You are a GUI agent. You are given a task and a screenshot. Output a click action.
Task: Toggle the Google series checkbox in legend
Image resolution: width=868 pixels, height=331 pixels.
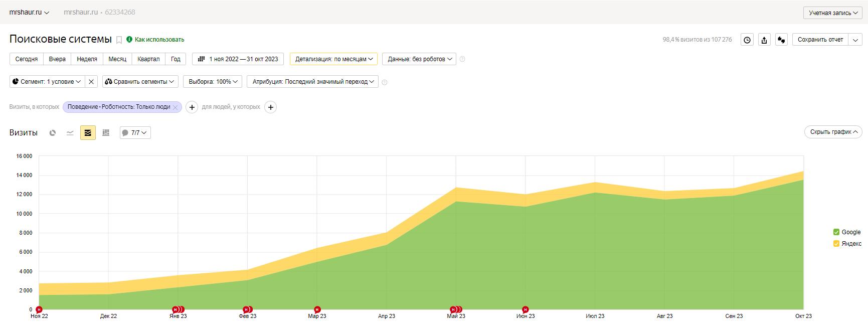[x=836, y=232]
